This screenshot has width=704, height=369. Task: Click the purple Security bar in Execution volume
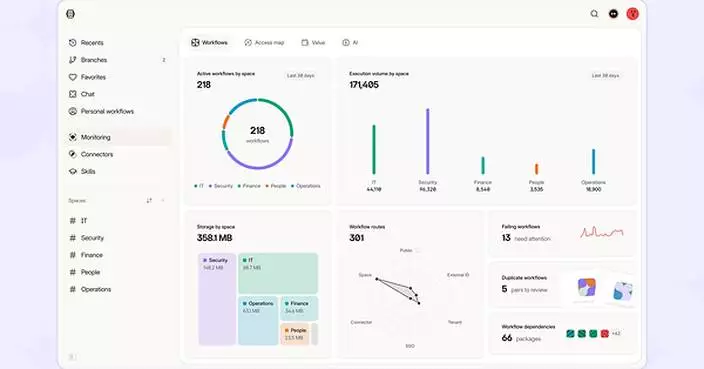427,141
